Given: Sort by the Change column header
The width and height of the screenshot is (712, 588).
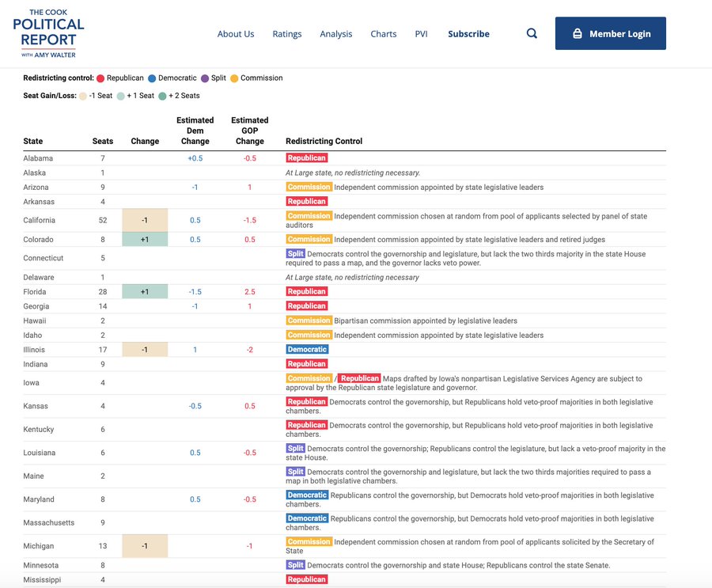Looking at the screenshot, I should (145, 142).
